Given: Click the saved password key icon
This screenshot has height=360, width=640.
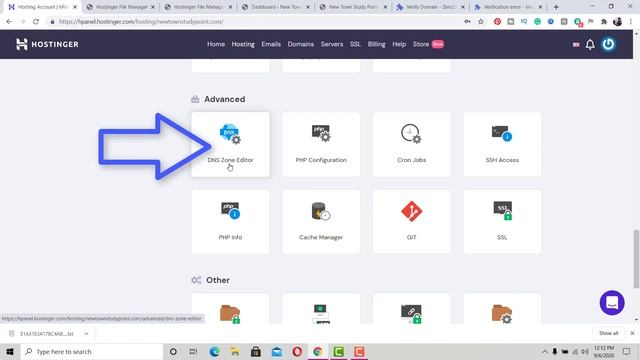Looking at the screenshot, I should (467, 22).
